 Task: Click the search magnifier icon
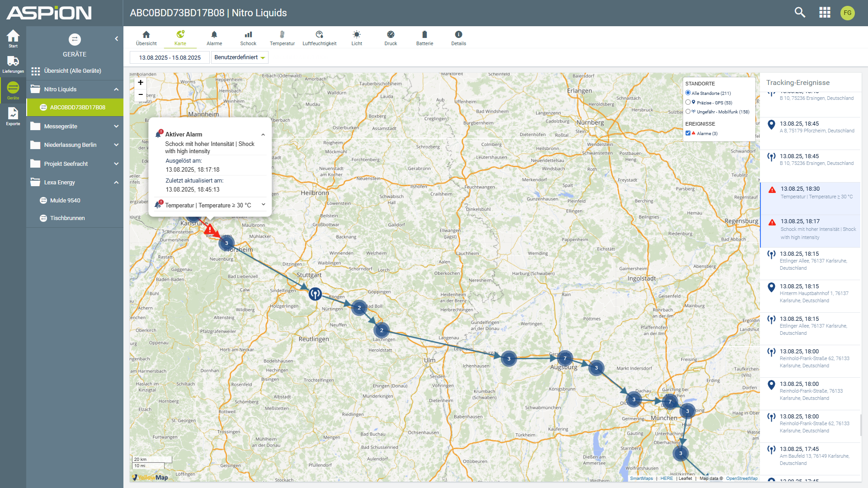800,13
